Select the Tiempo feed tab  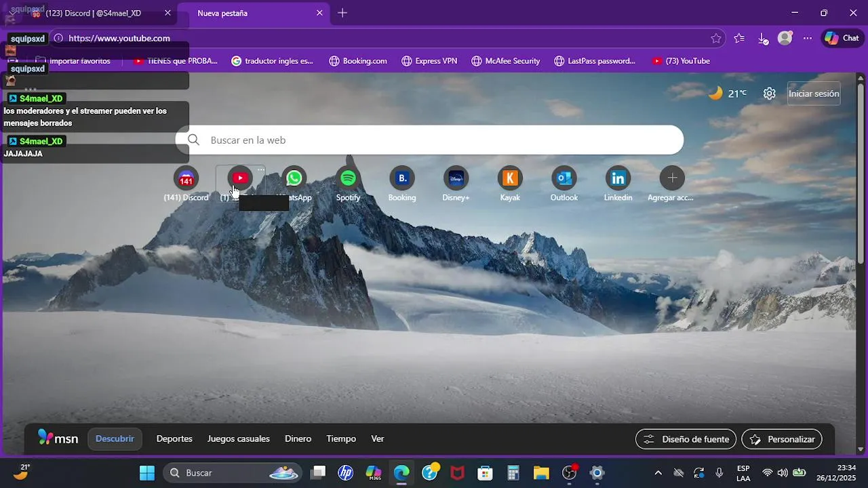pos(341,439)
